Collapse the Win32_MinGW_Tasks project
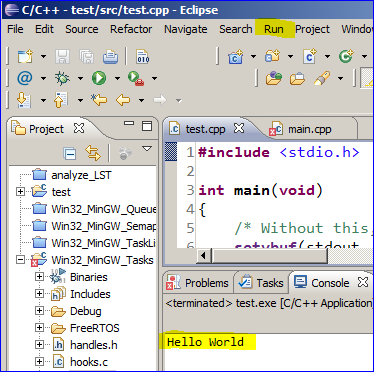This screenshot has height=372, width=374. [20, 260]
